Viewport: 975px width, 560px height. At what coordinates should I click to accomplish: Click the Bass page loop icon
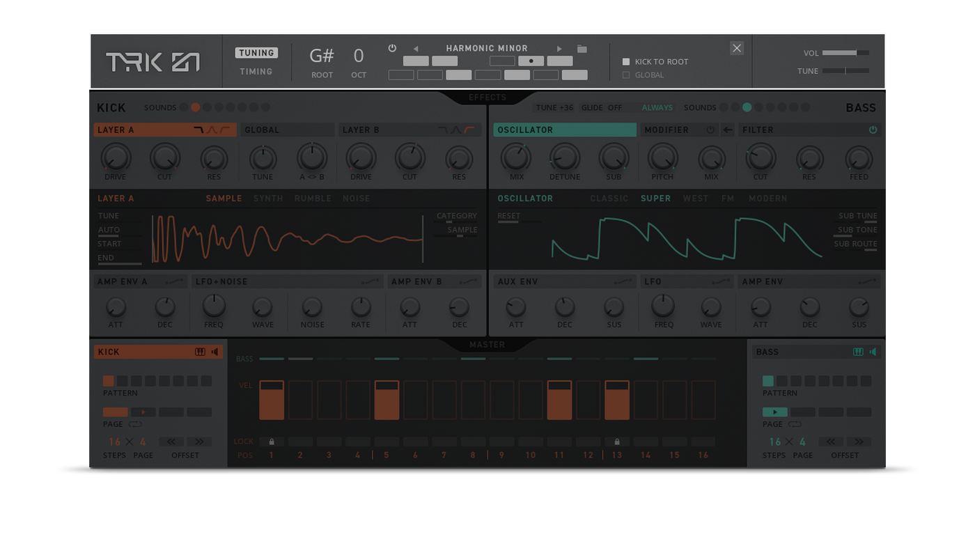pyautogui.click(x=795, y=424)
